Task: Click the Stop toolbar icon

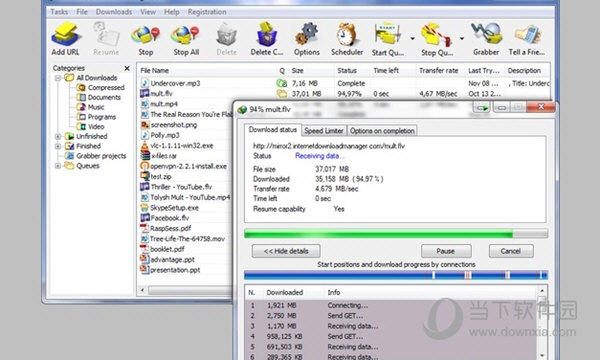Action: pyautogui.click(x=145, y=35)
